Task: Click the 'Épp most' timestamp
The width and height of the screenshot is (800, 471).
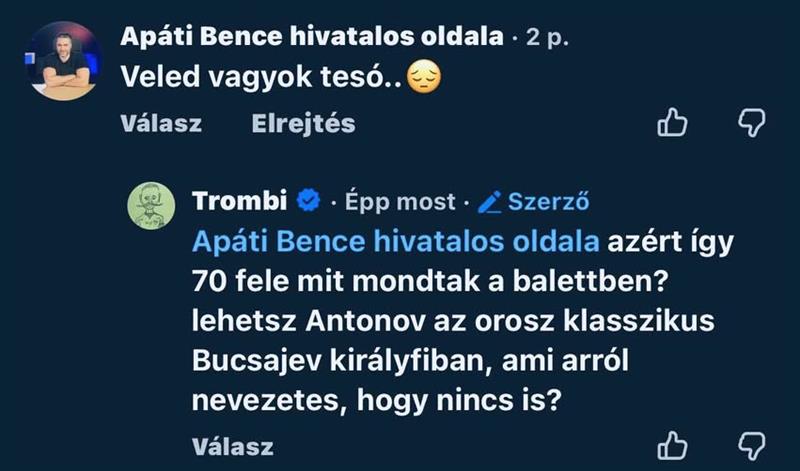Action: point(400,202)
